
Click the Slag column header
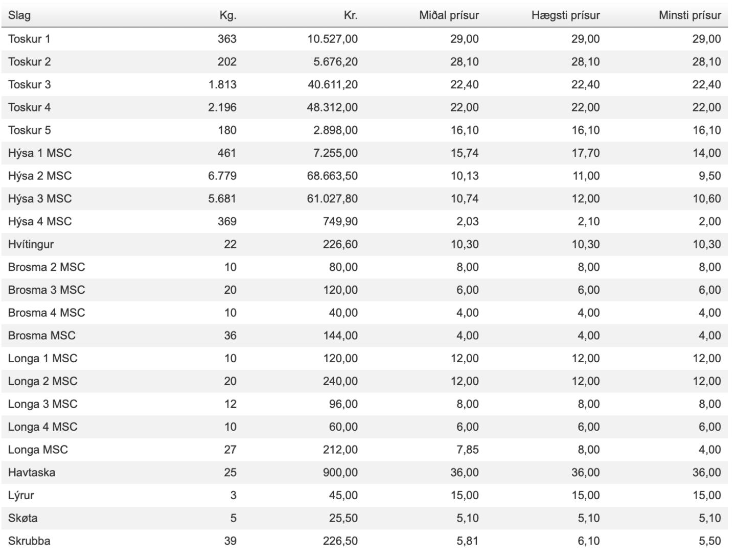pyautogui.click(x=19, y=15)
